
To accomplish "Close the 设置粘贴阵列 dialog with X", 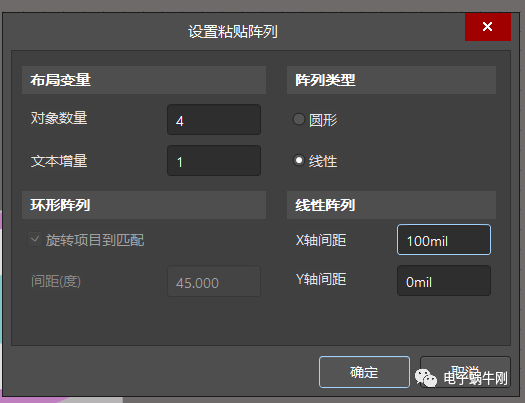I will (488, 27).
